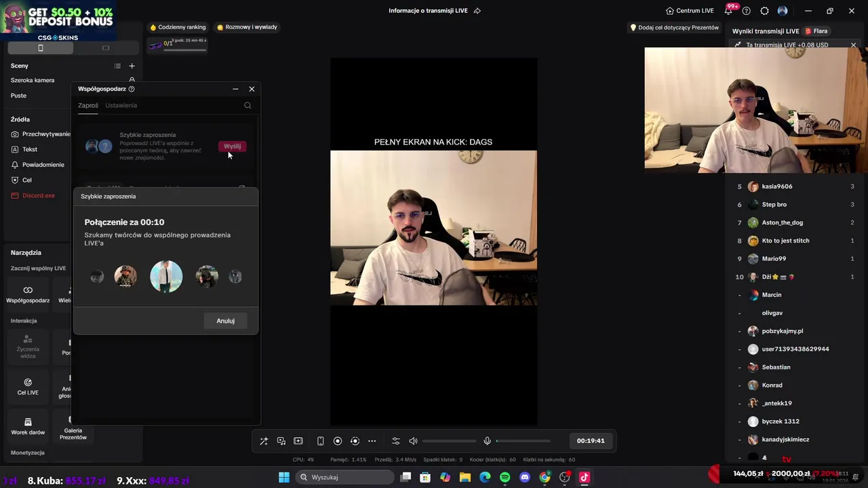Mute the microphone

487,441
